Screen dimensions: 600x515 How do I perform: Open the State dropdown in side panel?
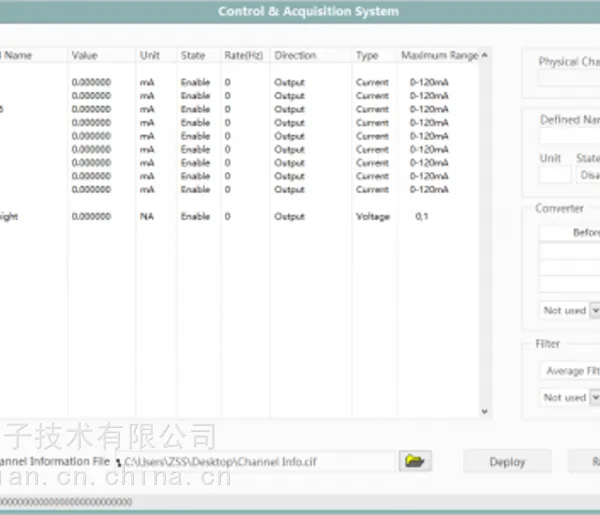pyautogui.click(x=589, y=175)
